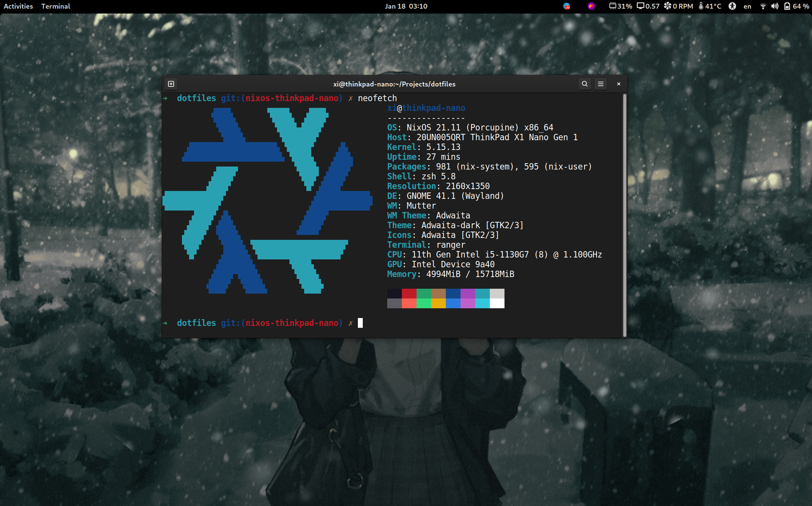This screenshot has height=506, width=812.
Task: Click the 41°C temperature indicator
Action: pos(710,6)
